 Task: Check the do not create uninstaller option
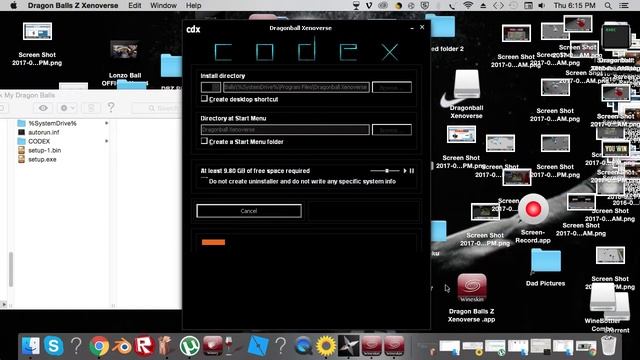(204, 181)
